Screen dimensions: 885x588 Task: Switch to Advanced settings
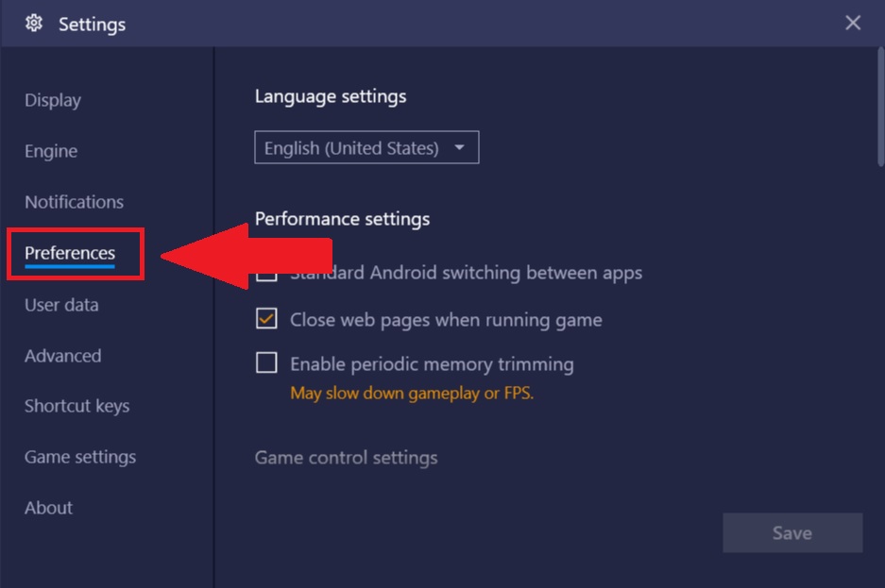(63, 356)
